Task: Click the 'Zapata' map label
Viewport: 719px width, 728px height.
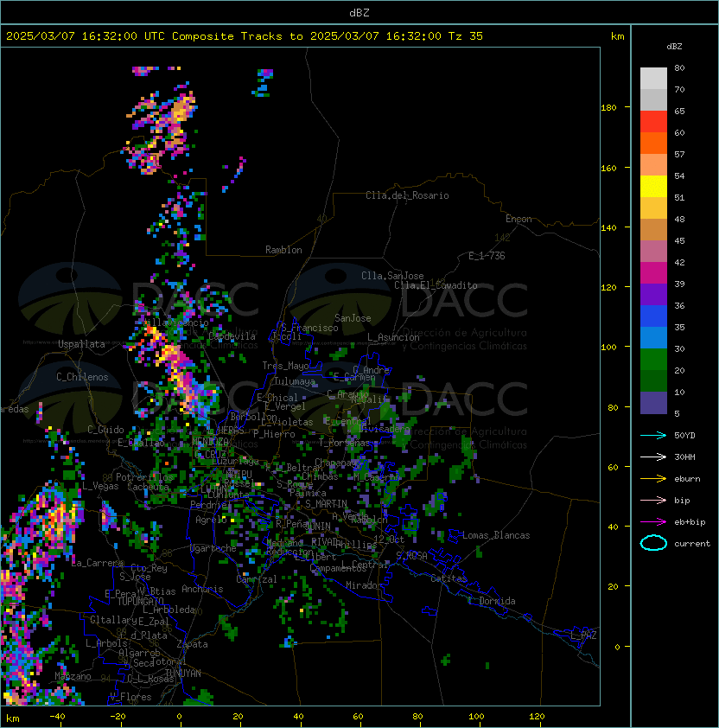Action: [x=192, y=644]
